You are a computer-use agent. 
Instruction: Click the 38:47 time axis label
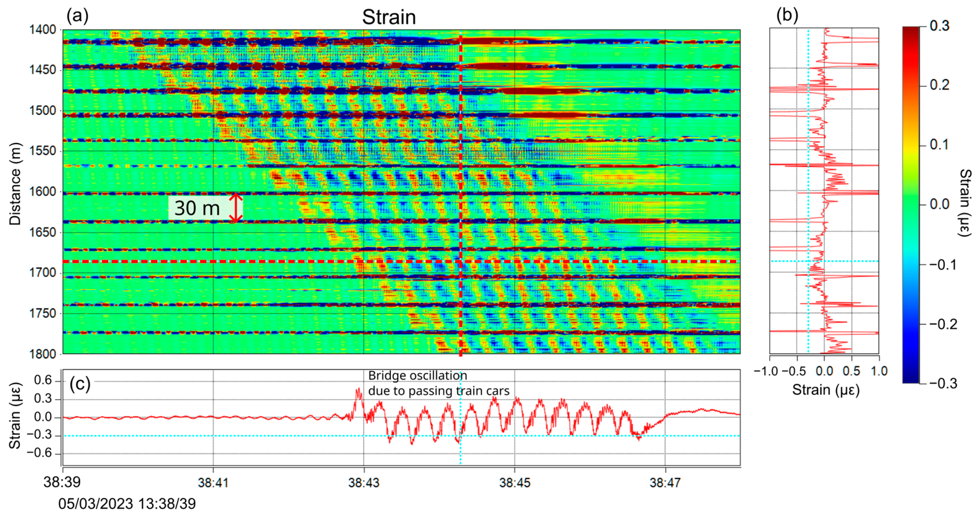[665, 483]
